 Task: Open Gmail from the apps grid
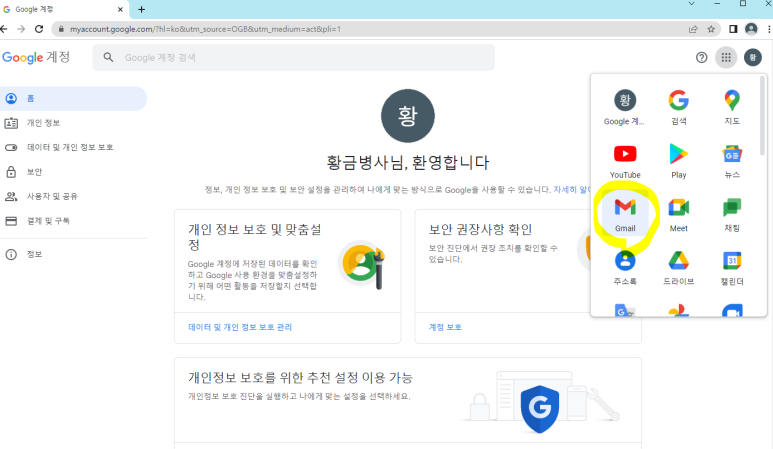(625, 215)
